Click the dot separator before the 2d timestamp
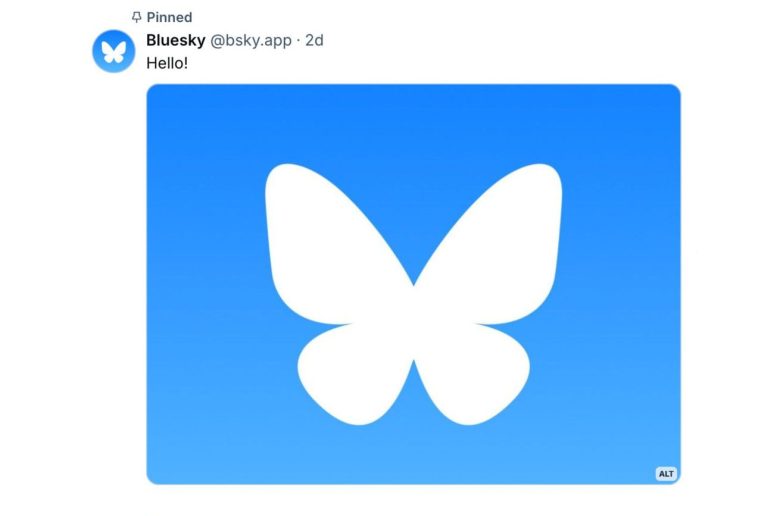This screenshot has height=516, width=780. (x=298, y=40)
